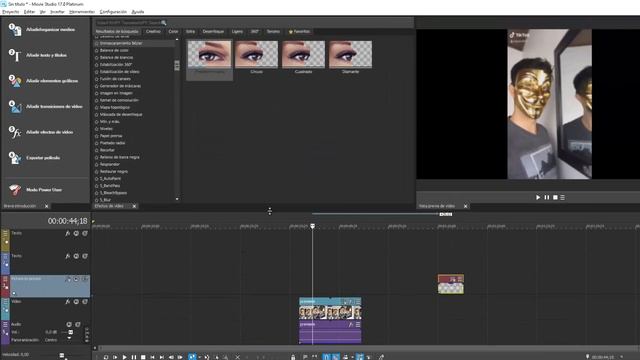Close the Efectos de vídeo panel tab
Screen dimensions: 640x360
[x=134, y=206]
